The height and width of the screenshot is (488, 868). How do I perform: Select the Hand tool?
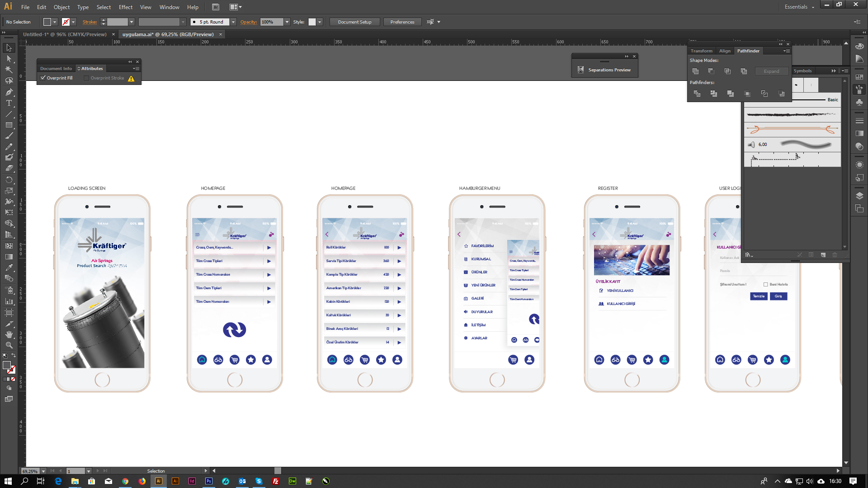tap(9, 334)
